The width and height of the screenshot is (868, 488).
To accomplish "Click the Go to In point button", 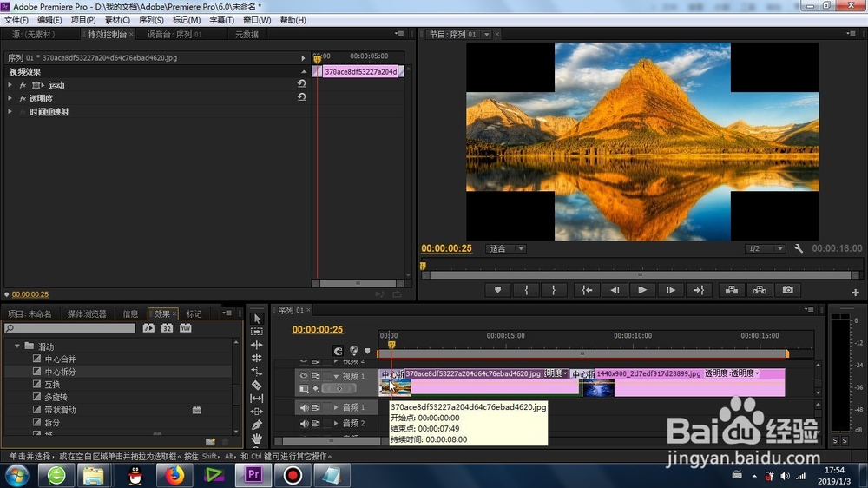I will pyautogui.click(x=587, y=290).
